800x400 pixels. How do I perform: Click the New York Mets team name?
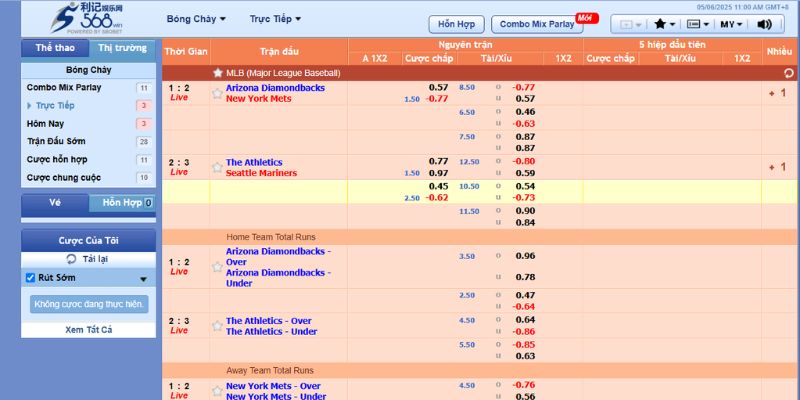(259, 98)
